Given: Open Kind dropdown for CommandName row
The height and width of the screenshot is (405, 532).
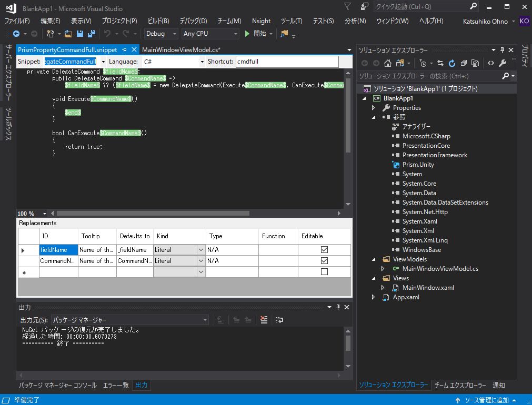Looking at the screenshot, I should (201, 261).
